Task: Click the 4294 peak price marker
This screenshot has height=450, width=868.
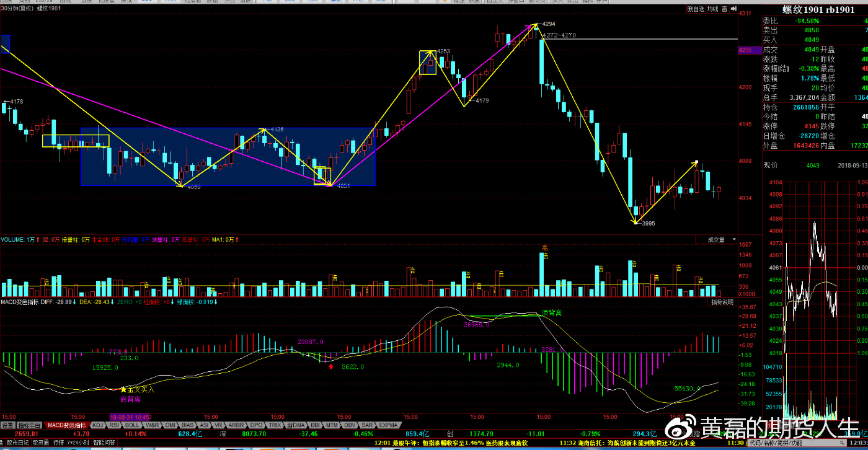Action: [x=548, y=24]
